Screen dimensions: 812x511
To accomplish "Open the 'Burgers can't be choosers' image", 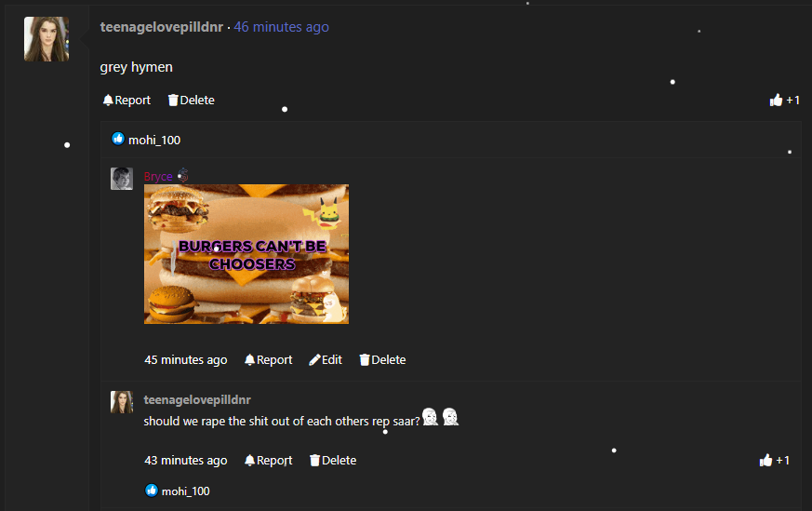I will click(246, 254).
